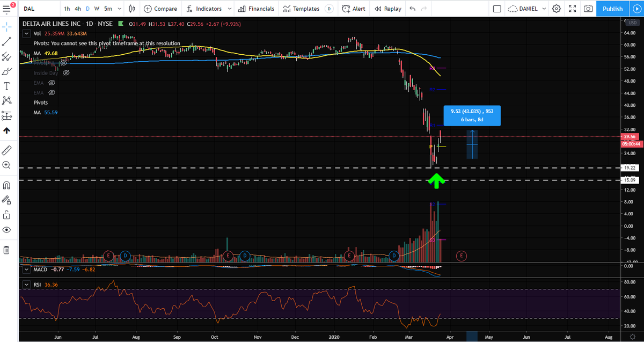Open the select layout square icon
The width and height of the screenshot is (644, 342).
click(x=497, y=9)
